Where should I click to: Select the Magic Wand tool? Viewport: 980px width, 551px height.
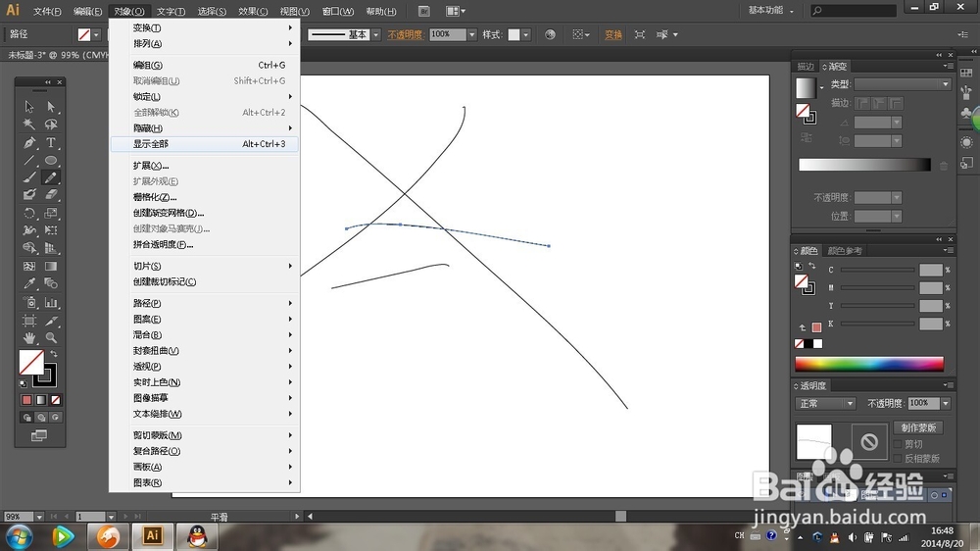coord(29,125)
